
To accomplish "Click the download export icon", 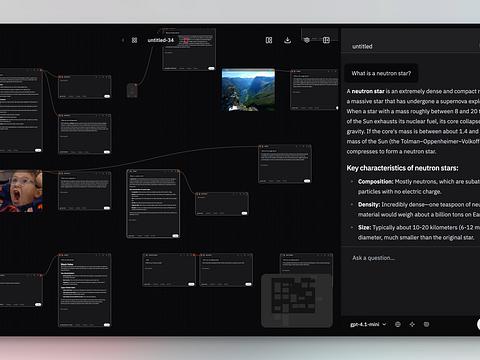I will (x=287, y=40).
